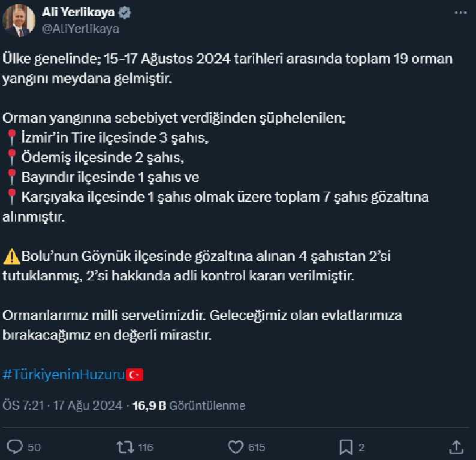Click the 16,9 B Görüntülenme view count
476x460 pixels.
point(189,405)
